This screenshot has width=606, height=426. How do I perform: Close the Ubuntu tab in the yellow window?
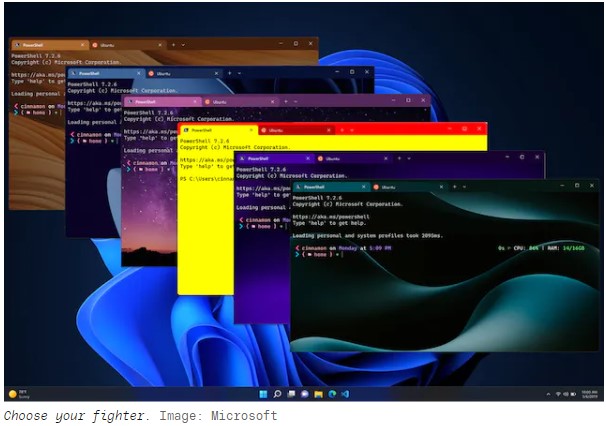click(329, 130)
